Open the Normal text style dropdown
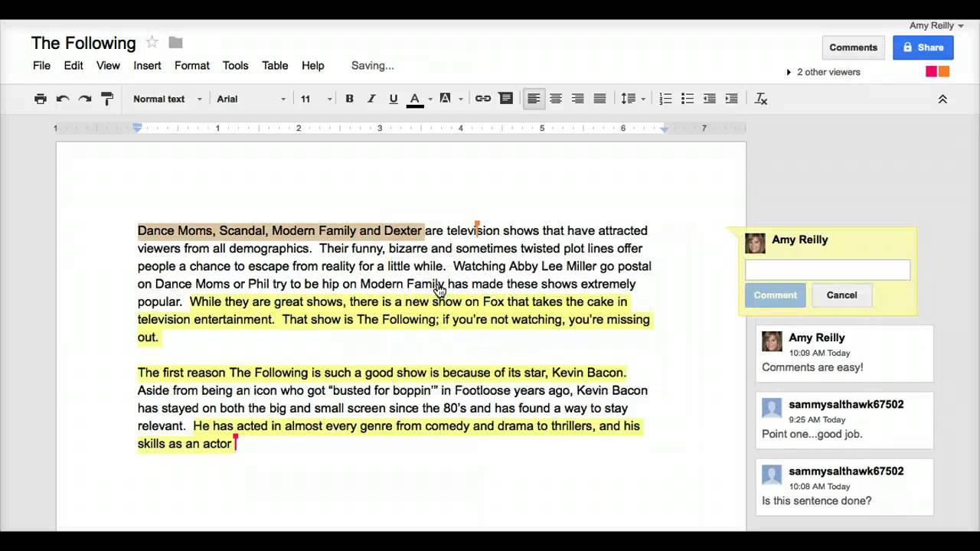Viewport: 980px width, 551px height. (167, 99)
